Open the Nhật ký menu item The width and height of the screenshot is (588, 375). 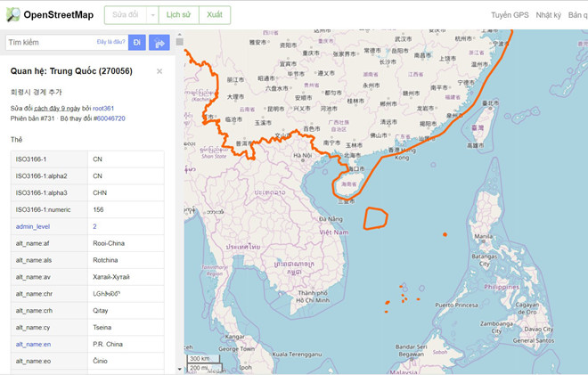pos(549,15)
